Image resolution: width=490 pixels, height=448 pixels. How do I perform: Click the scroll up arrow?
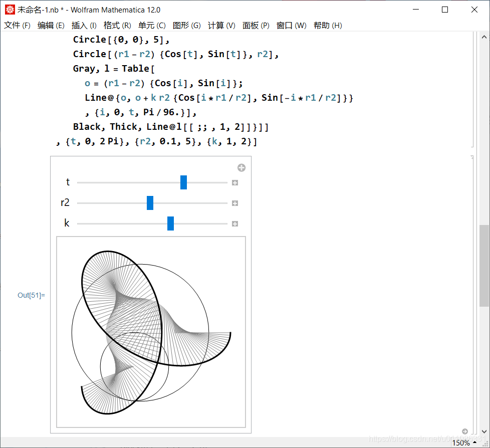484,37
